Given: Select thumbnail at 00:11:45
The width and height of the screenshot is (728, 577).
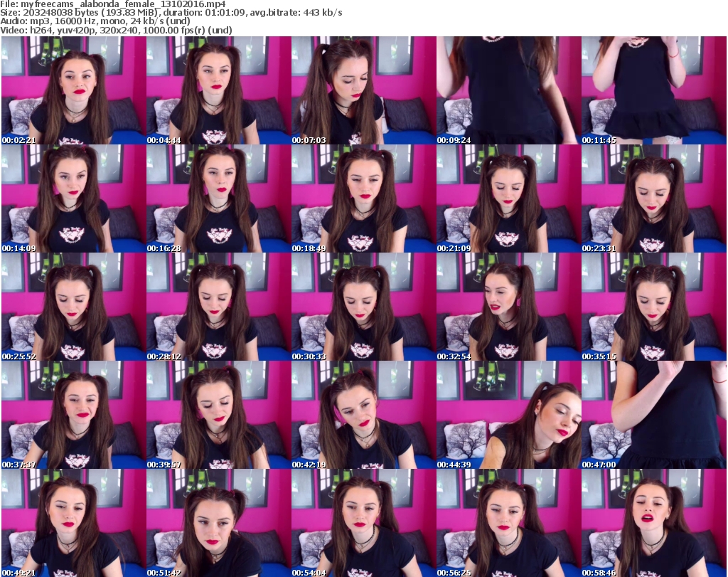Looking at the screenshot, I should tap(654, 90).
